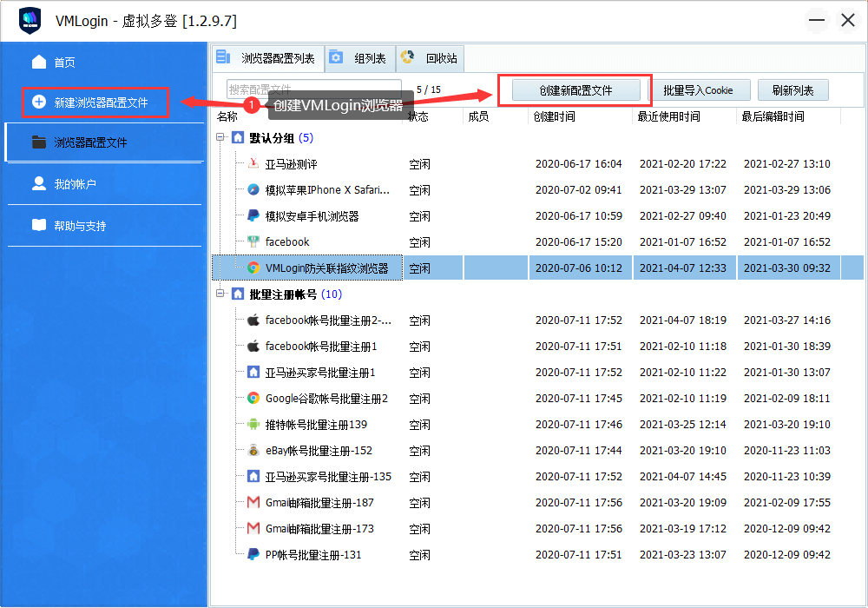This screenshot has width=868, height=608.
Task: Click the 空闲 status of 亚马逊测评 row
Action: click(419, 164)
